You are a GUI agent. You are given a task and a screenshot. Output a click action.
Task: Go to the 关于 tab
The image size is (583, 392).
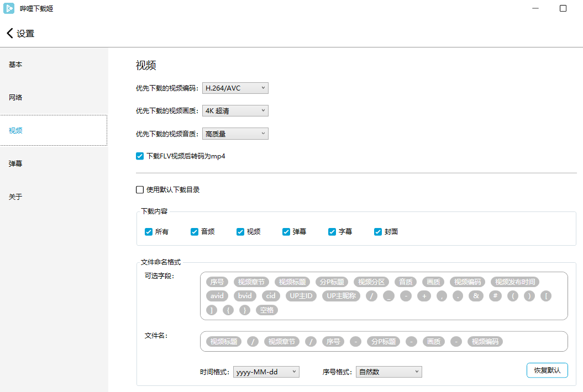coord(15,197)
